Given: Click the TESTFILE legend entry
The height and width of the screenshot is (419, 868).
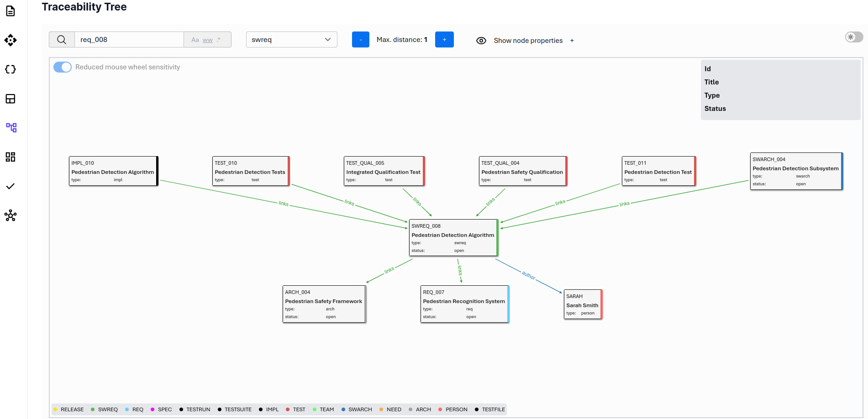Looking at the screenshot, I should (490, 409).
